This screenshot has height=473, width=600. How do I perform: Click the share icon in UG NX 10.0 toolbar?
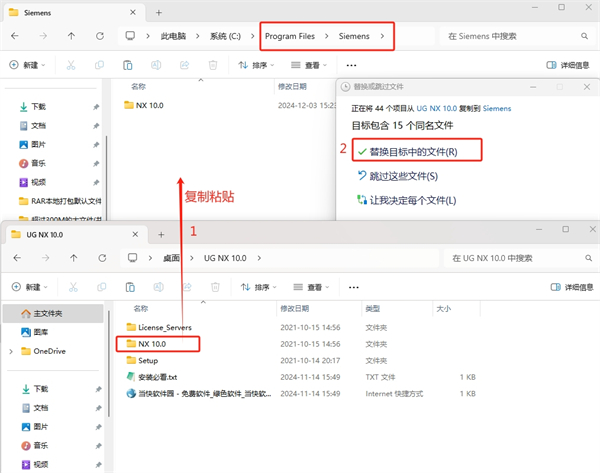click(185, 286)
